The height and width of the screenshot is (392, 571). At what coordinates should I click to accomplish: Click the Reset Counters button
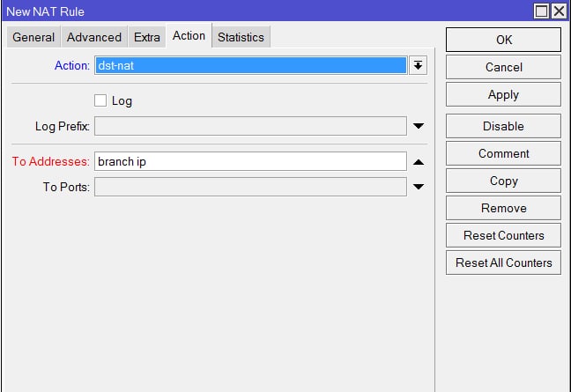[x=504, y=235]
